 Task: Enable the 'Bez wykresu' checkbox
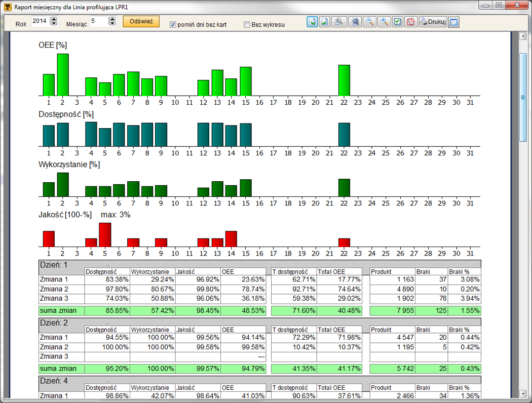[x=247, y=25]
